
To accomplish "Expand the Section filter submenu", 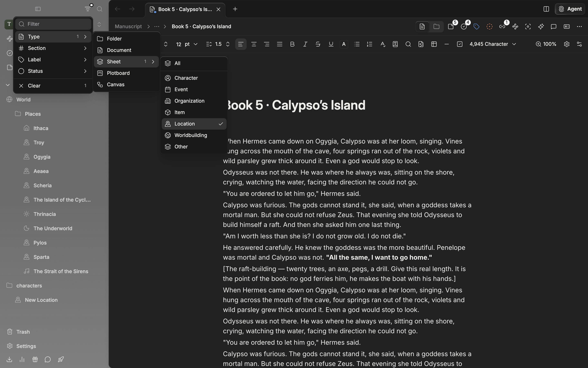I will point(53,48).
